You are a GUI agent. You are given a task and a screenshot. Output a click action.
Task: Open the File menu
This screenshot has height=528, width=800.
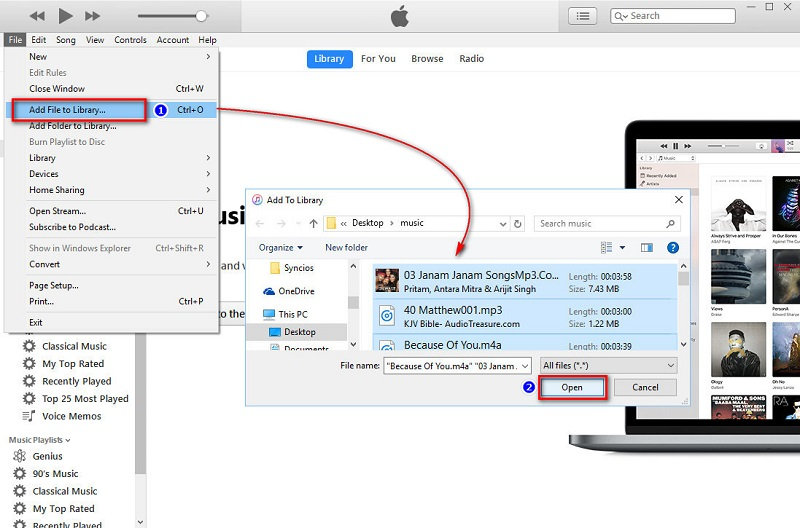pyautogui.click(x=15, y=40)
